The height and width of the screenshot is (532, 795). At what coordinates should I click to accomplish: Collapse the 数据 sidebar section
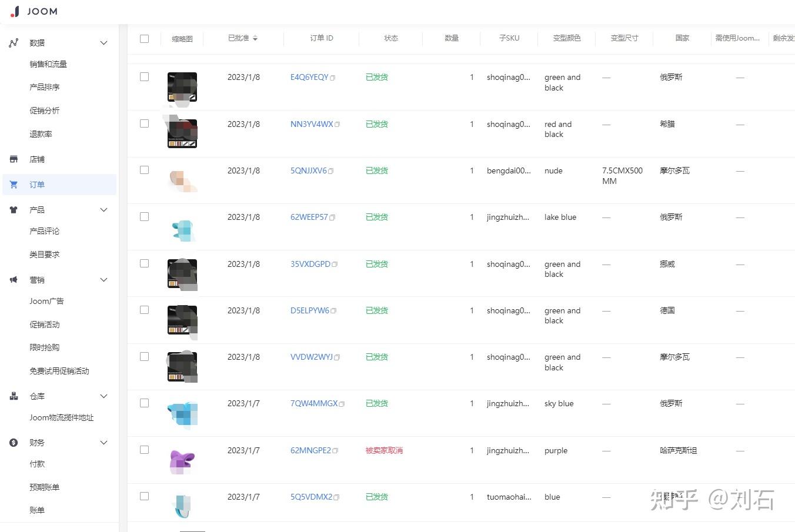click(x=103, y=42)
